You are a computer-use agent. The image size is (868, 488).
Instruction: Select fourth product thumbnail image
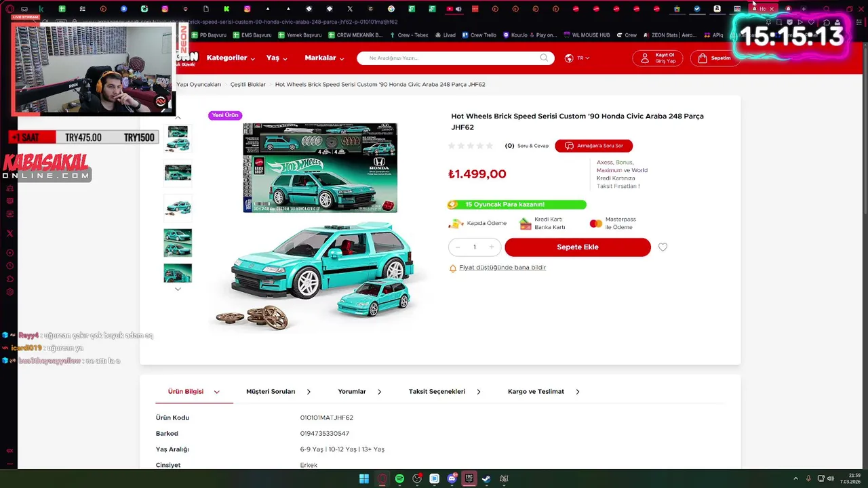[178, 243]
